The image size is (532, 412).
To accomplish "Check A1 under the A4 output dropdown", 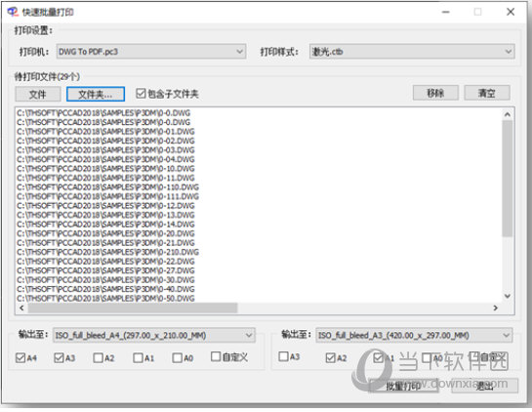I will pos(138,357).
